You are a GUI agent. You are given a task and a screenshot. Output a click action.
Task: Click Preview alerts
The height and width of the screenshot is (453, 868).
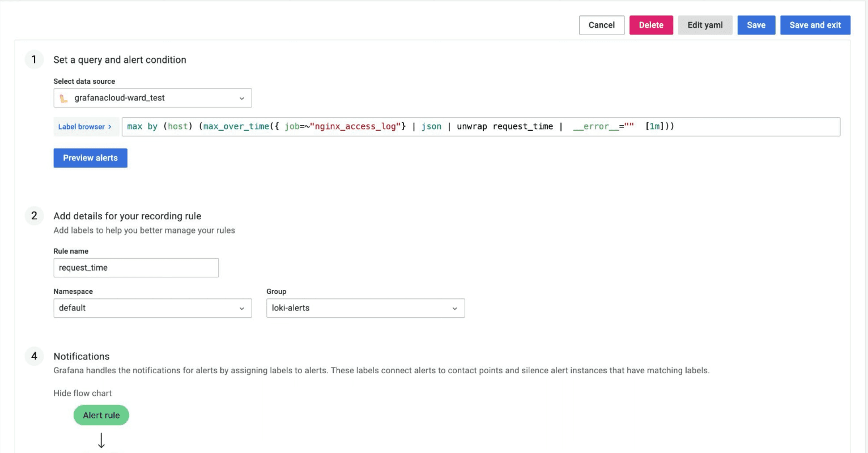pos(90,158)
